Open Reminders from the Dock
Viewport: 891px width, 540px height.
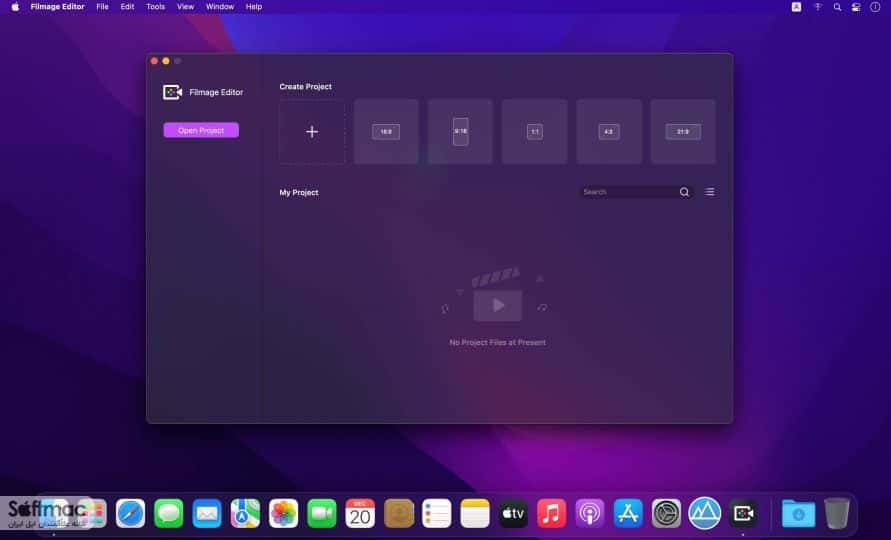point(437,513)
